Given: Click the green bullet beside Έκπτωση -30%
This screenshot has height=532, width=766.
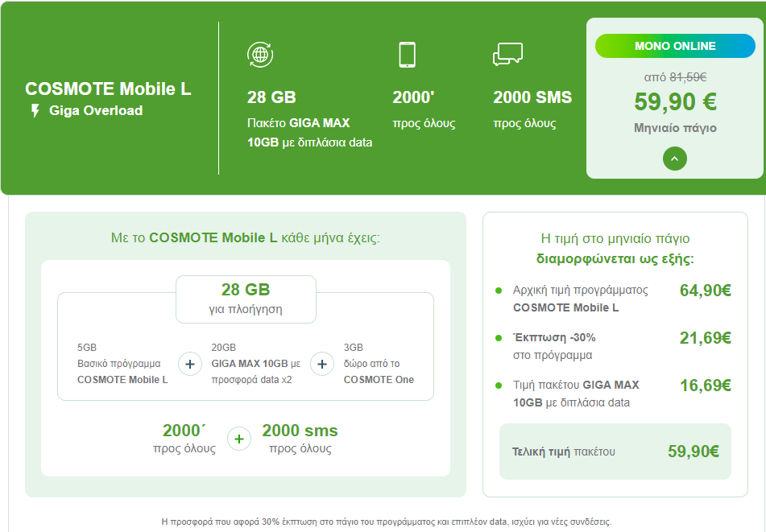Looking at the screenshot, I should [499, 338].
